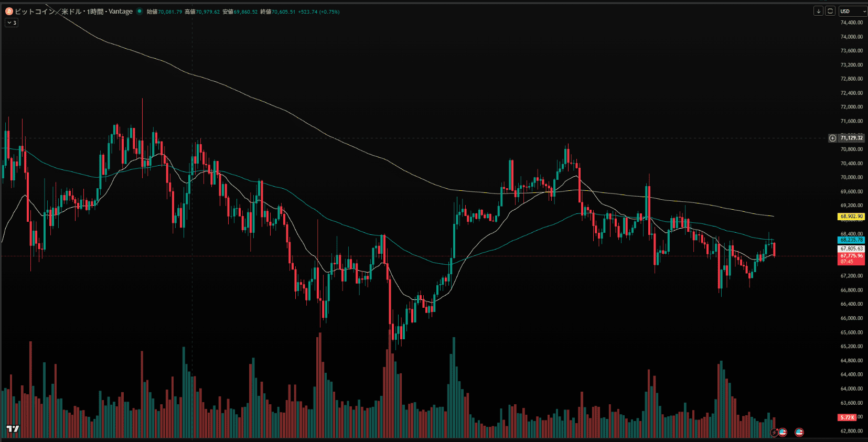Click the green market status dot
The width and height of the screenshot is (868, 442).
(140, 11)
